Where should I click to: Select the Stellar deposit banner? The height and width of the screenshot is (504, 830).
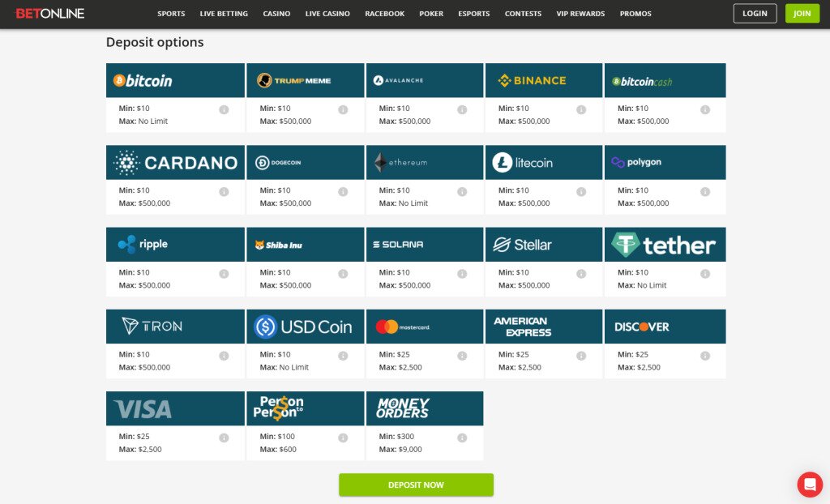(544, 245)
